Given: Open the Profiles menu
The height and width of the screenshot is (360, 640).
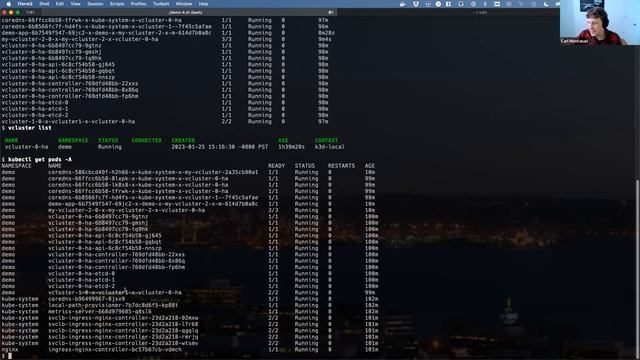Looking at the screenshot, I should (138, 4).
